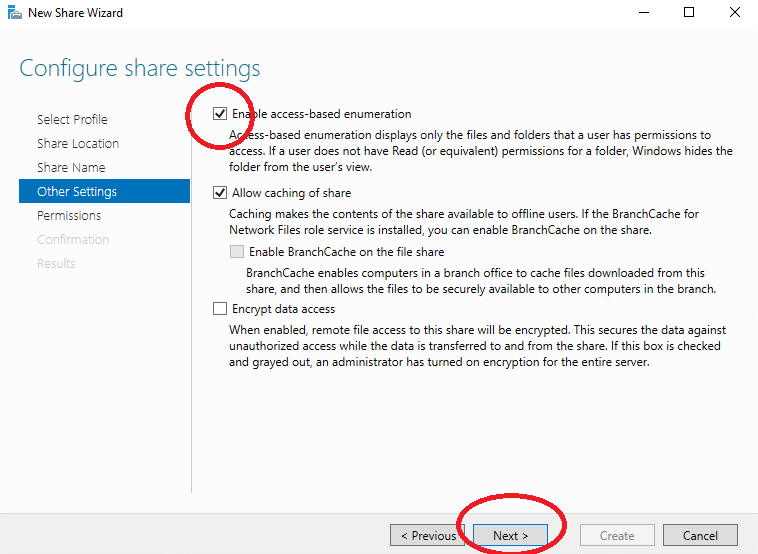Go back with the Previous button
This screenshot has height=554, width=758.
427,535
